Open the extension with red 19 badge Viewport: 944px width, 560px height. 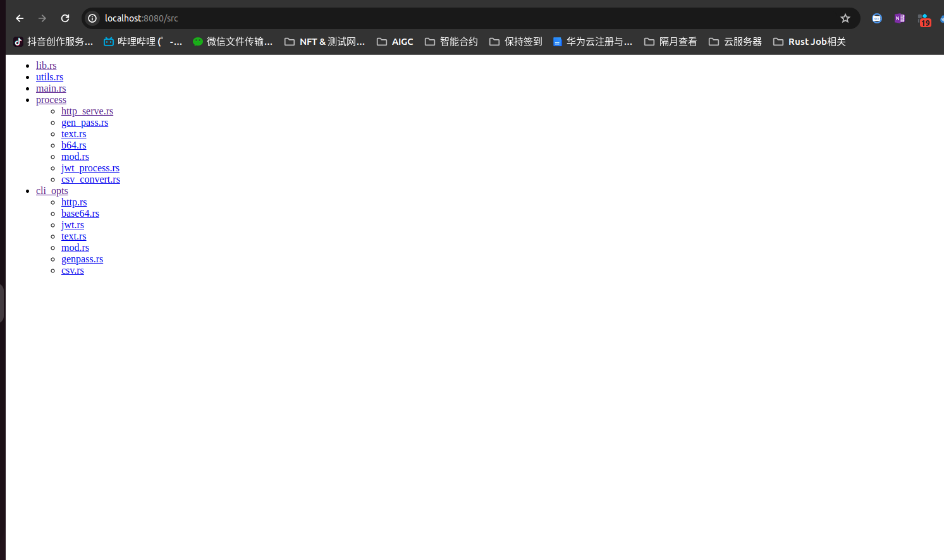924,20
